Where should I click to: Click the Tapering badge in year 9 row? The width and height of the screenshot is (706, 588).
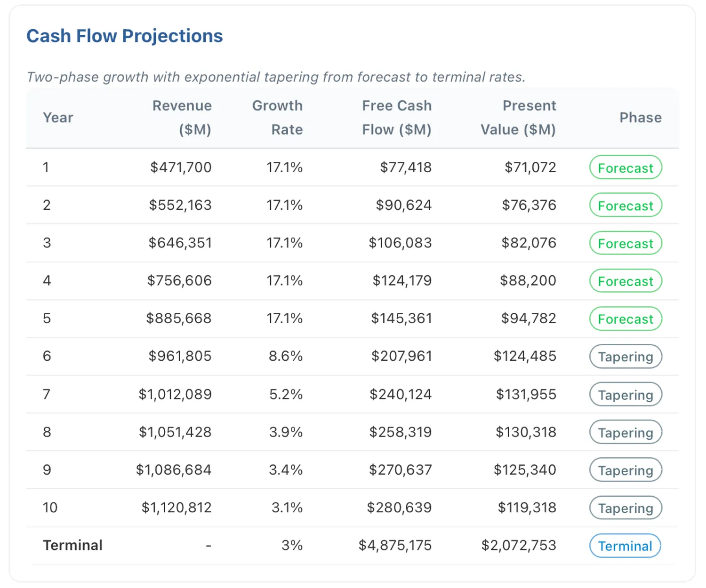pos(626,470)
